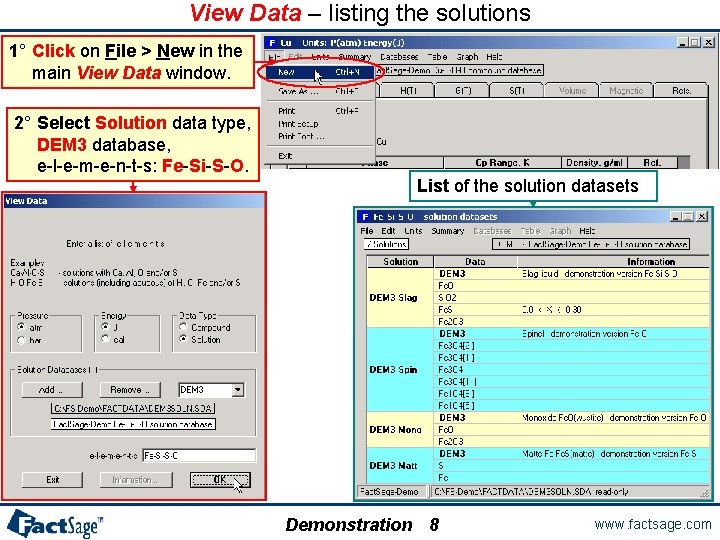This screenshot has width=720, height=540.
Task: Open Edit menu in solution datasets window
Action: point(388,231)
